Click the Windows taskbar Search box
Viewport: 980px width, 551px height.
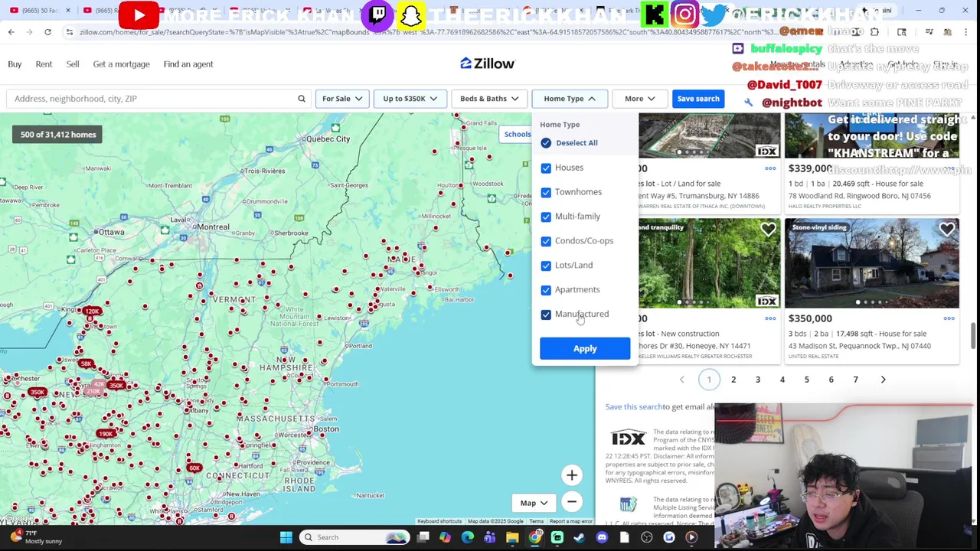click(354, 537)
